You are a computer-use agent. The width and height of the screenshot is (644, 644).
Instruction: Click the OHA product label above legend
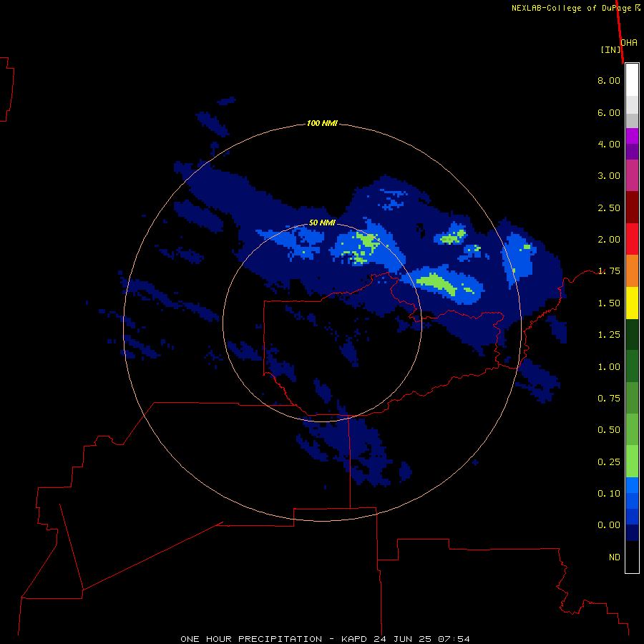[x=629, y=43]
